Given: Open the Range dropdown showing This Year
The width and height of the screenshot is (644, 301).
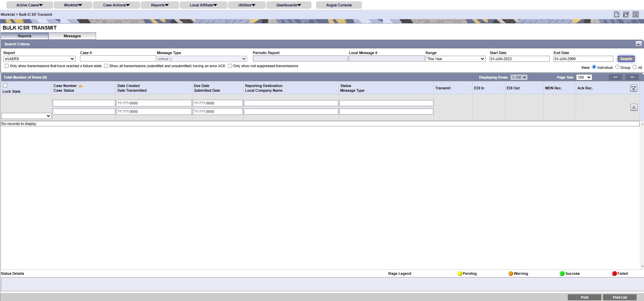Looking at the screenshot, I should pos(456,59).
